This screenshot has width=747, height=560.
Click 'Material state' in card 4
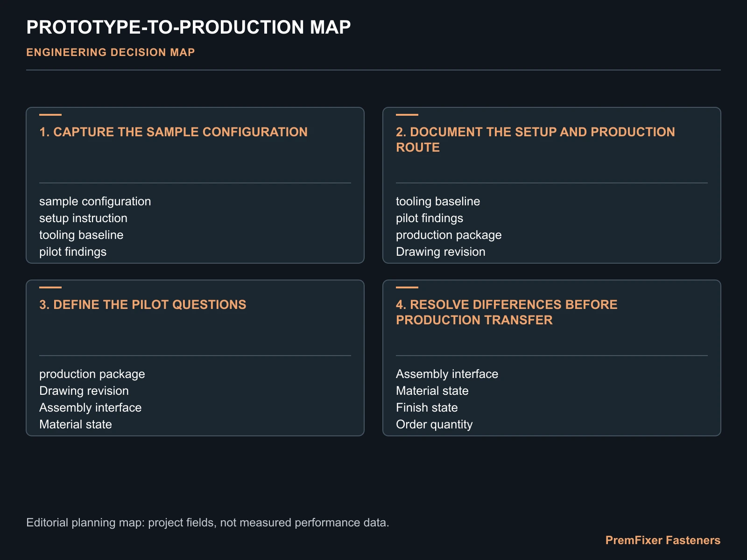point(432,391)
